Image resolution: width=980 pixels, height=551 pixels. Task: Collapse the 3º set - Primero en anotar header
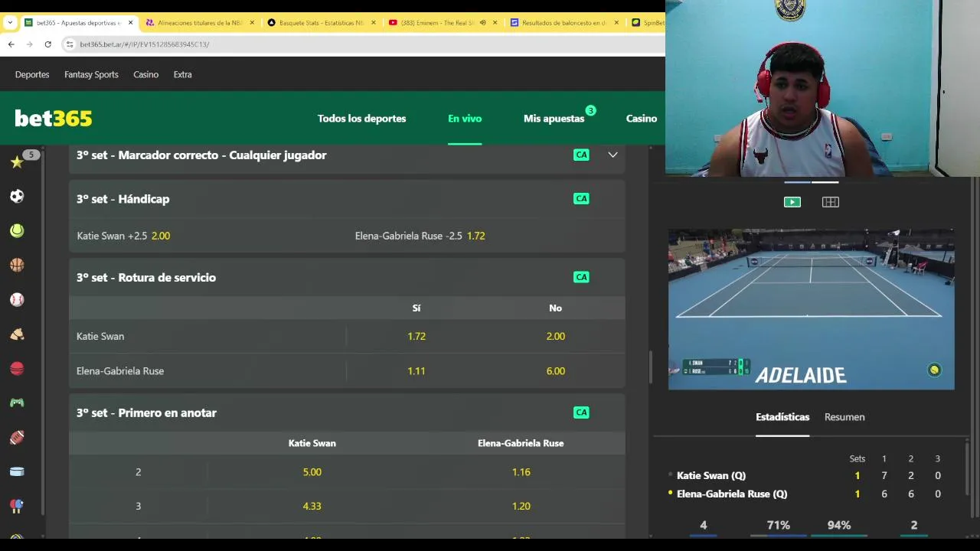click(x=347, y=413)
